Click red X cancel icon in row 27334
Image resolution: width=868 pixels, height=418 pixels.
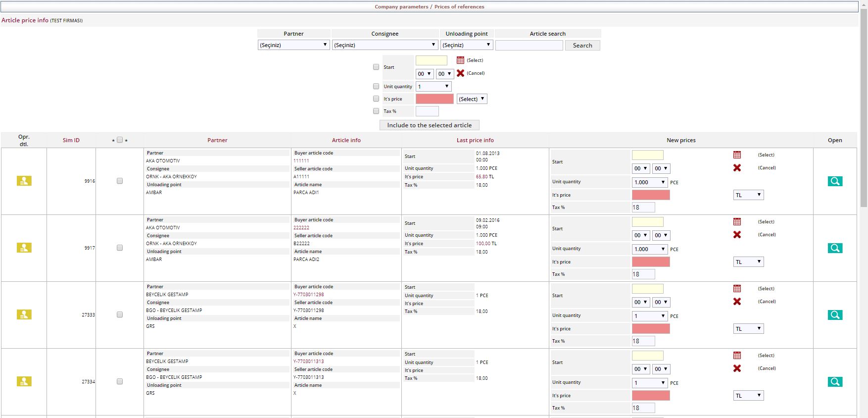[x=737, y=368]
